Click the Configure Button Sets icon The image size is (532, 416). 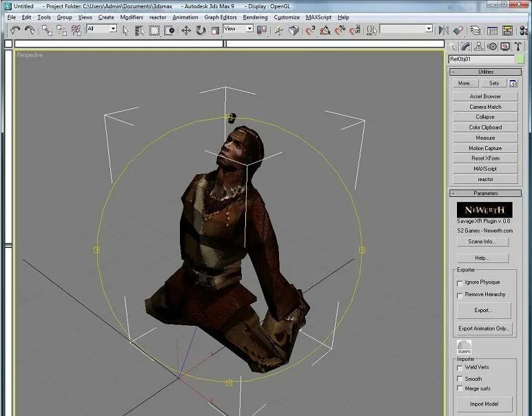tap(513, 83)
